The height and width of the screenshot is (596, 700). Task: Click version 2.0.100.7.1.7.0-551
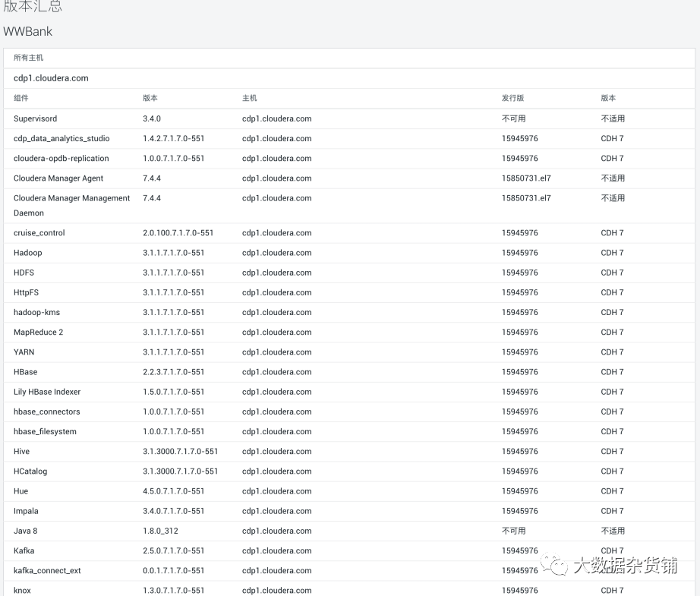click(178, 233)
